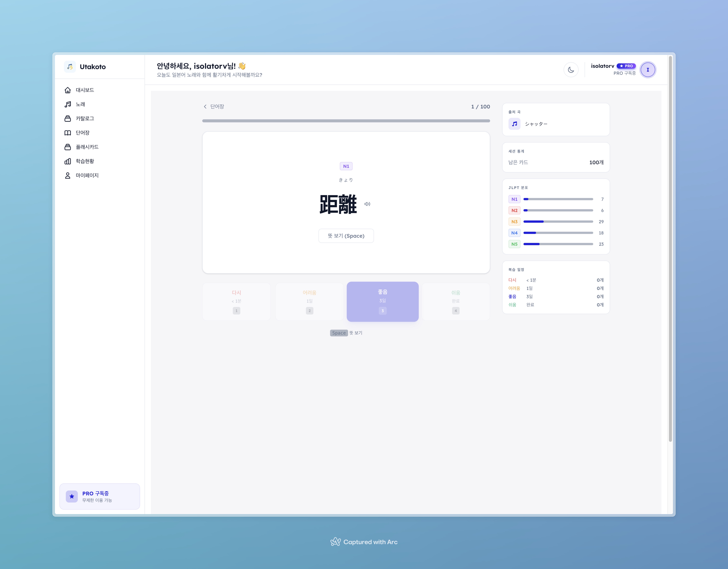The width and height of the screenshot is (728, 569).
Task: Click the Utakoto music note logo
Action: coord(70,67)
